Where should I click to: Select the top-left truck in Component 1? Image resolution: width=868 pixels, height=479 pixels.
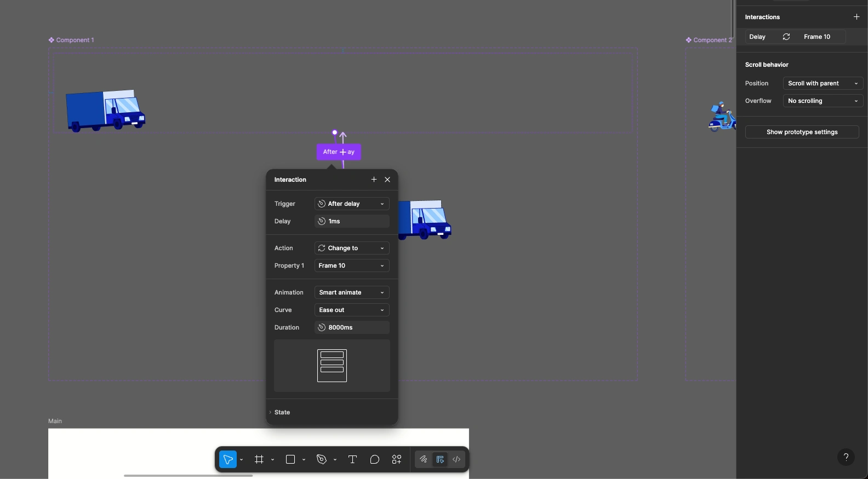click(x=105, y=111)
